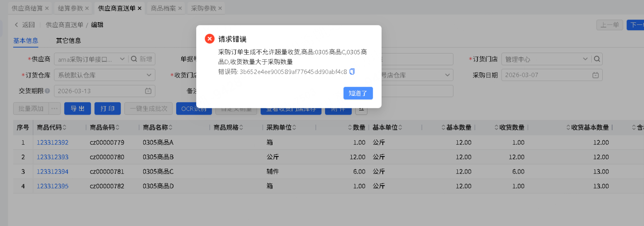Open the 基本信息 tab
The height and width of the screenshot is (226, 644).
coord(26,41)
